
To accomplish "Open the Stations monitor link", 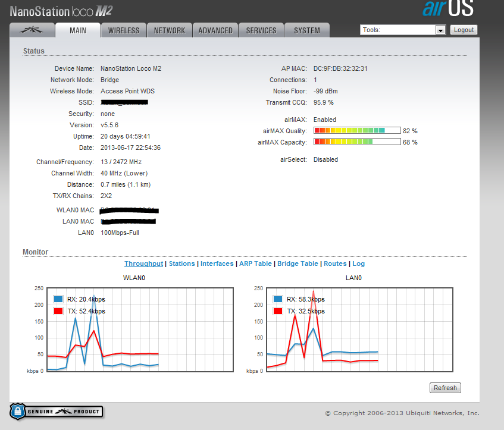I will click(x=182, y=263).
